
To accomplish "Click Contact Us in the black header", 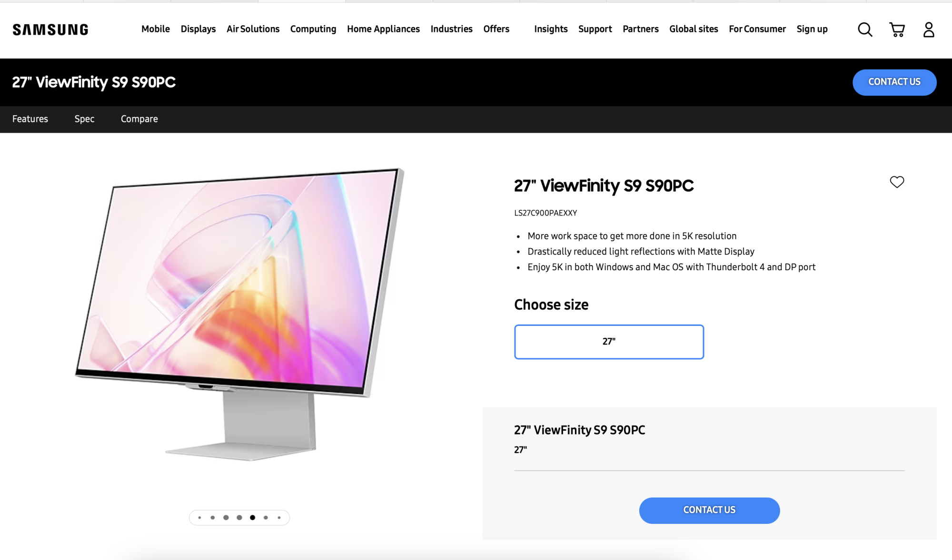I will coord(894,82).
